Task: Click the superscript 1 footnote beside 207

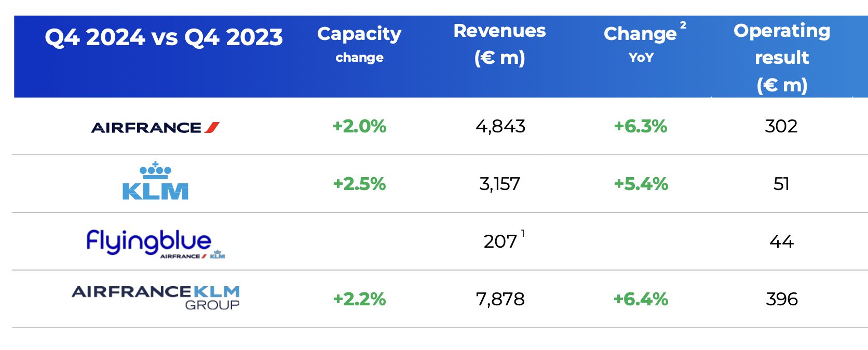Action: point(523,234)
